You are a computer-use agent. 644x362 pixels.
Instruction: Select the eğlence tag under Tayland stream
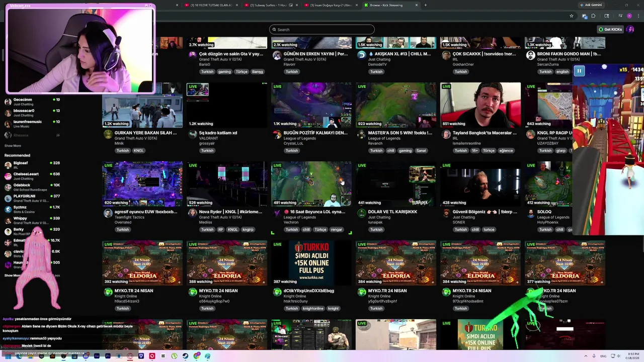tap(506, 150)
